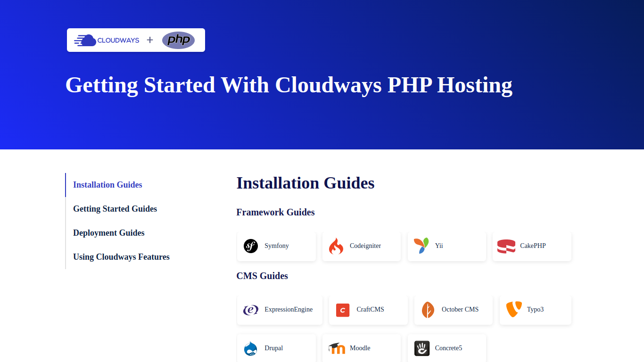This screenshot has height=362, width=644.
Task: Open the CakePHP guide link
Action: coord(532,246)
